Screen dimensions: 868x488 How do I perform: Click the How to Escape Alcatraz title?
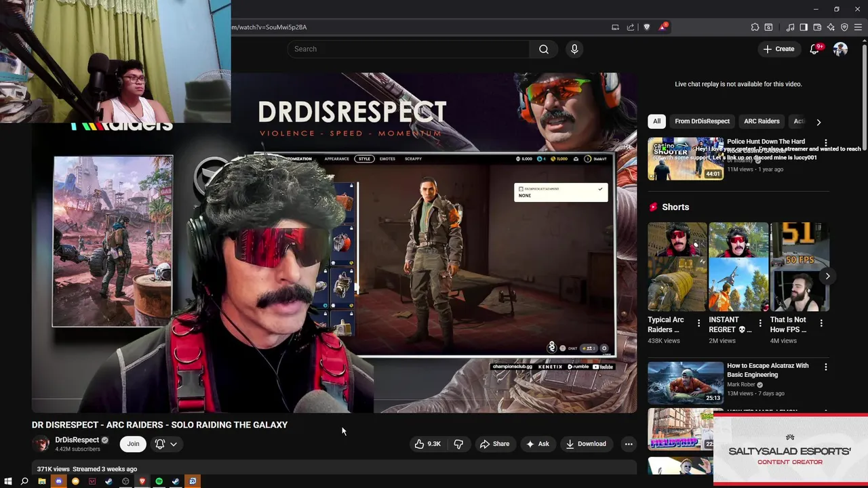coord(768,370)
